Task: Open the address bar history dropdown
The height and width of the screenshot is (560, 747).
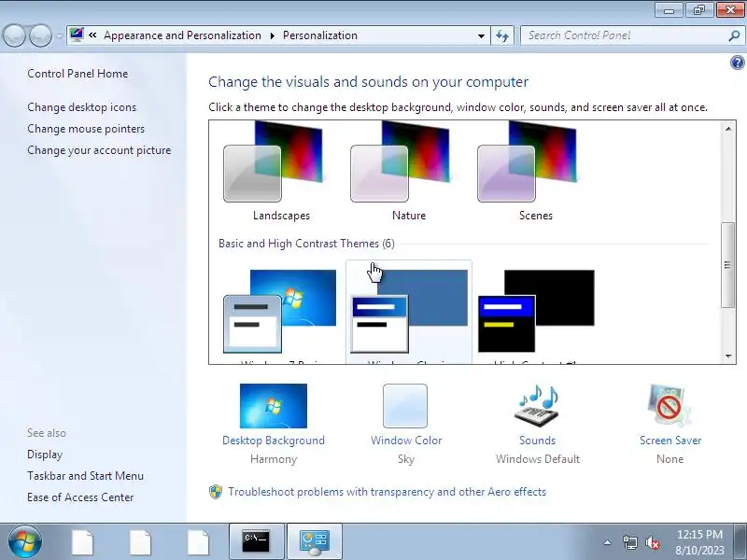Action: pos(481,35)
